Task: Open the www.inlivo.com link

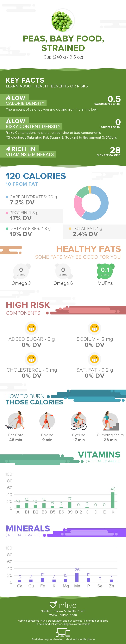Action: 63,615
